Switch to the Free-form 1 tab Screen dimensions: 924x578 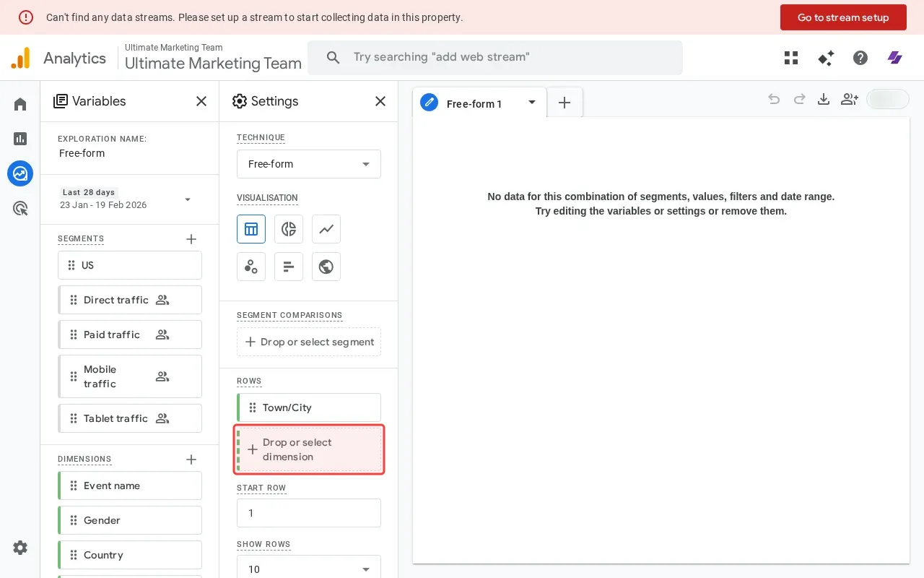pyautogui.click(x=474, y=103)
